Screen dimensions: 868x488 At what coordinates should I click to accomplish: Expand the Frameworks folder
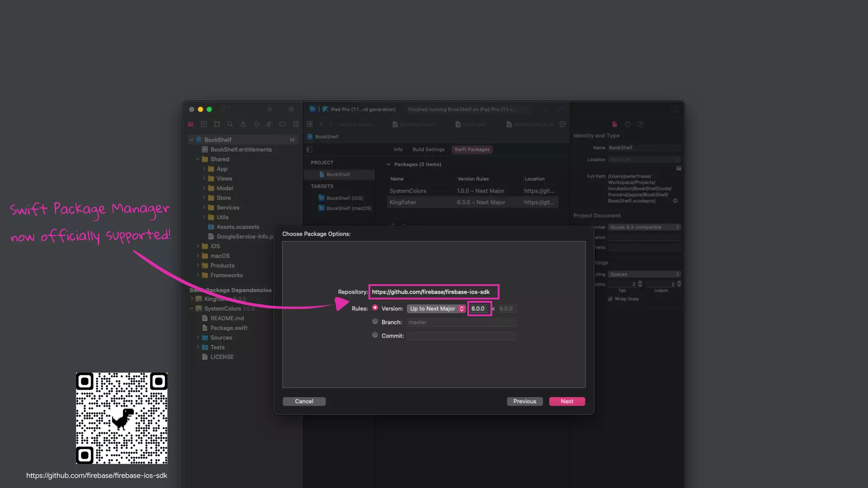198,275
